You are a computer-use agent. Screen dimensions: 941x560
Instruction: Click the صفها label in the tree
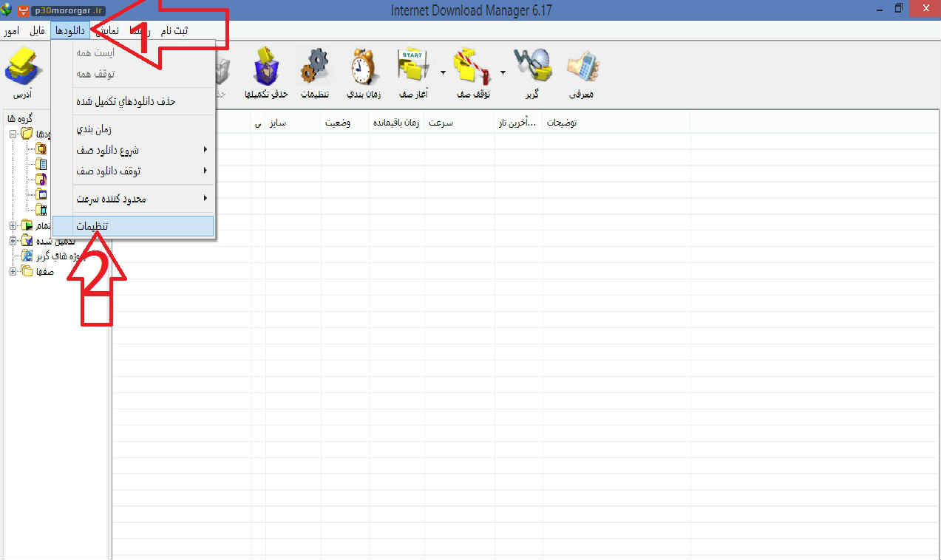pyautogui.click(x=45, y=271)
